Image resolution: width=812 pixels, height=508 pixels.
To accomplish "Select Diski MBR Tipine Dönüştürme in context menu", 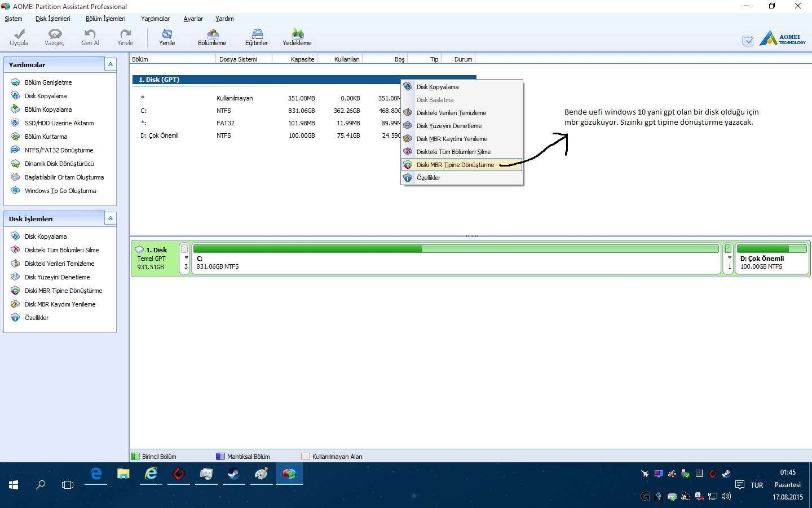I will point(462,165).
